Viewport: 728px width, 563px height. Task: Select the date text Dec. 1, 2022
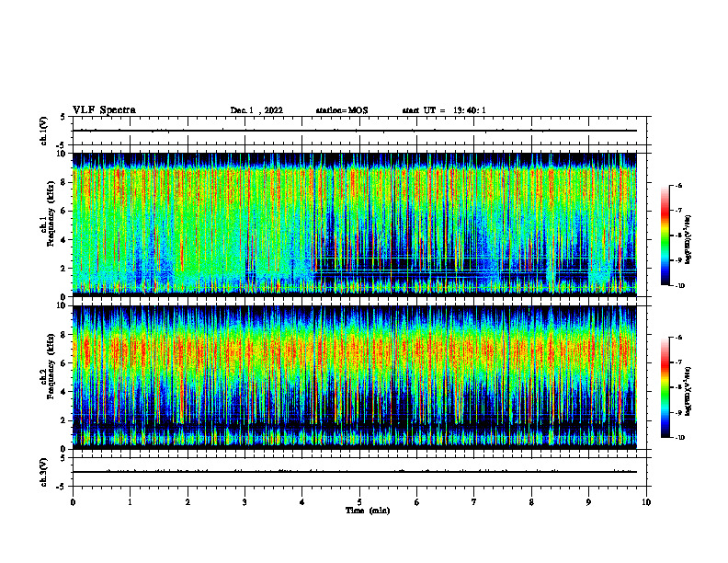pos(256,110)
